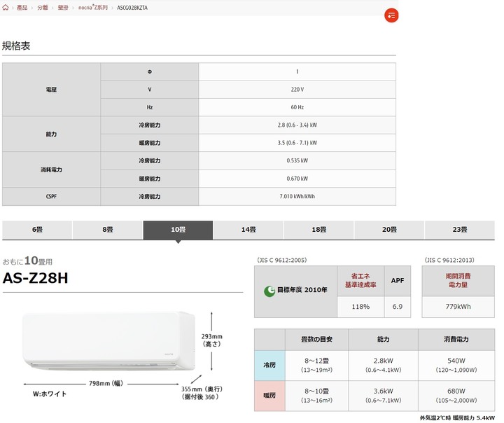This screenshot has width=504, height=423.
Task: Click the 118% achievement rate cell
Action: pyautogui.click(x=360, y=307)
